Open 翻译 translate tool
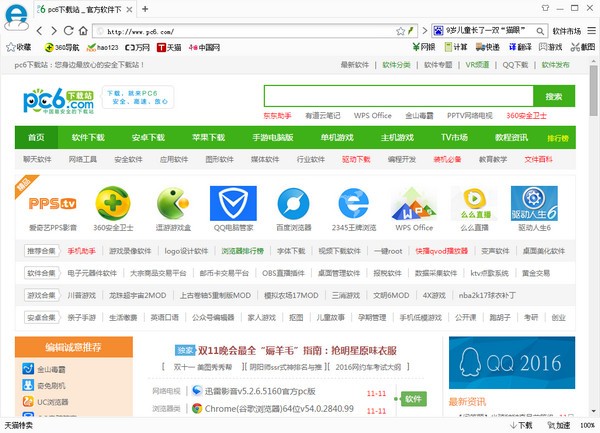The height and width of the screenshot is (433, 600). pos(520,47)
